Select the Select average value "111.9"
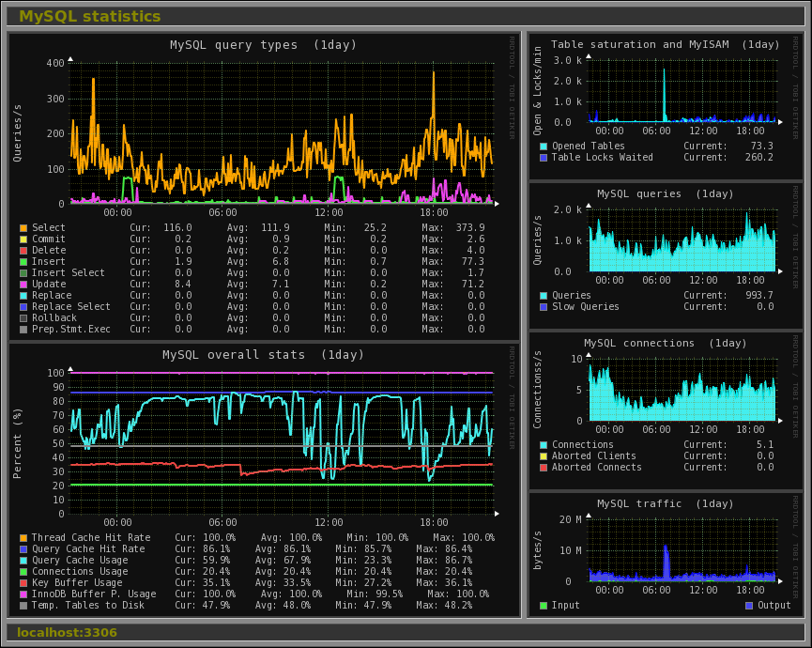Screen dimensions: 812x648 coord(275,228)
